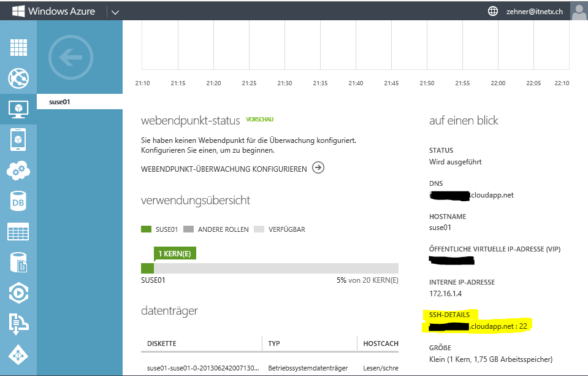Expand the Windows Azure header dropdown chevron
Viewport: 588px width, 376px height.
[x=115, y=12]
